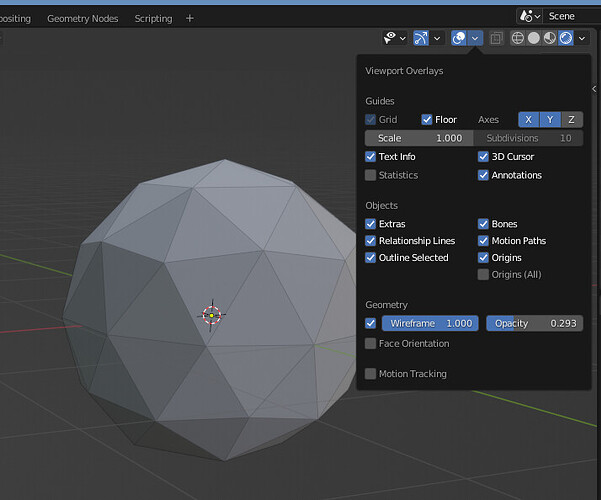Enable the Statistics checkbox

(370, 175)
